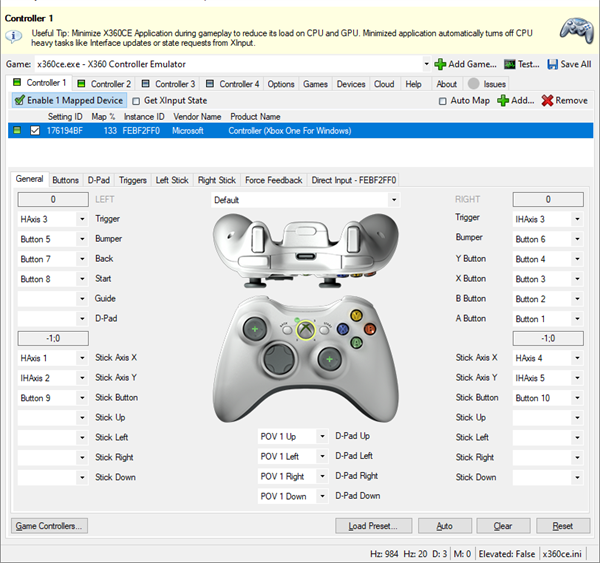Click the red Remove X icon
Viewport: 600px width, 563px height.
547,101
